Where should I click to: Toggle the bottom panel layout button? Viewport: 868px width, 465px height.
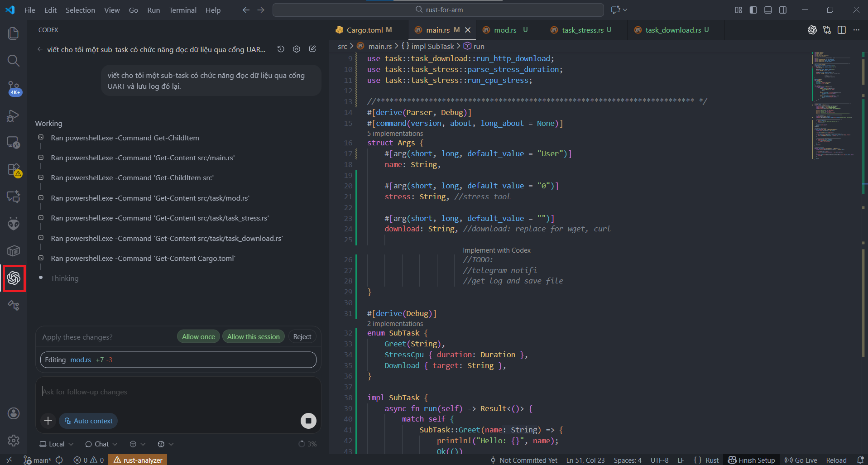[x=768, y=10]
